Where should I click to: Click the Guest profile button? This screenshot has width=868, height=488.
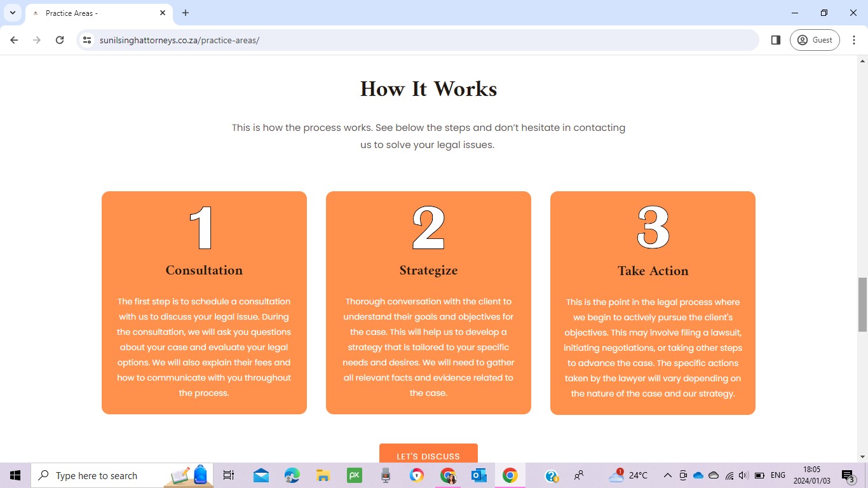tap(815, 40)
